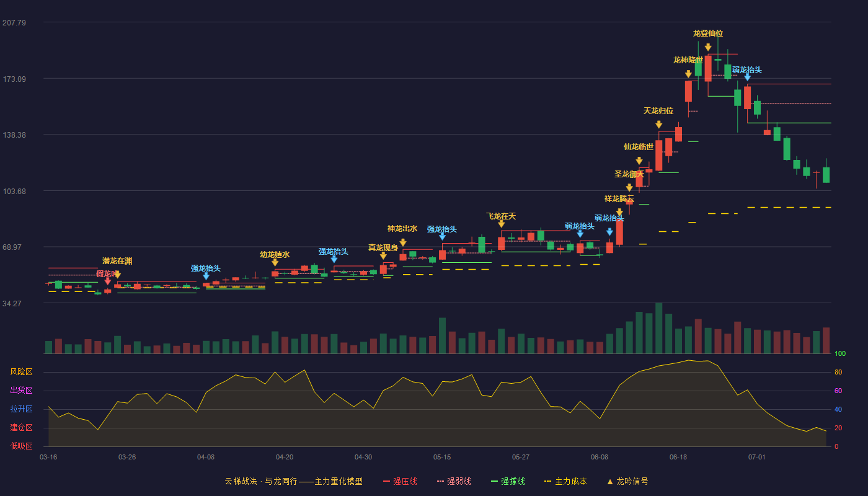868x496 pixels.
Task: Click the yellow arrow under 潜龙在渊
Action: point(117,275)
